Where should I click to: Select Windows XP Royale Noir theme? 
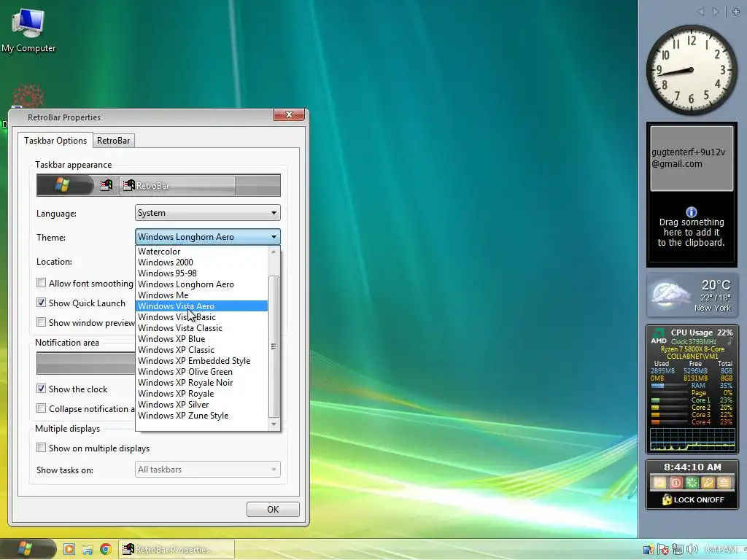click(202, 383)
